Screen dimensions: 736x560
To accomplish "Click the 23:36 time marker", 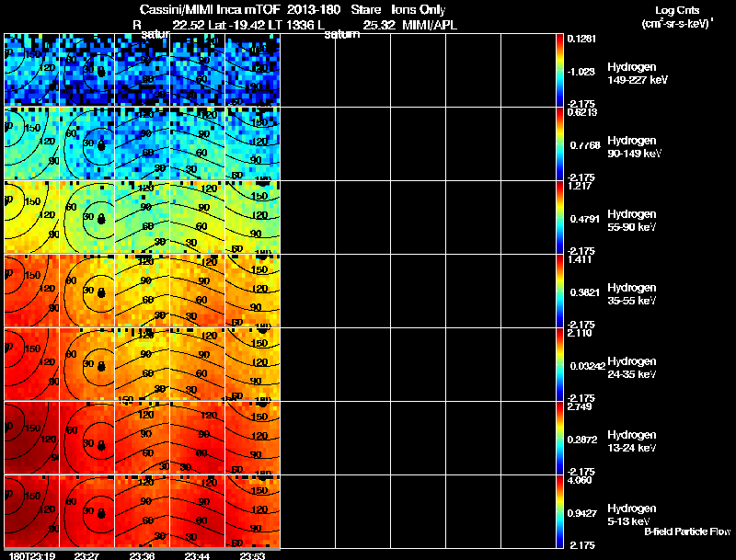I will click(x=142, y=555).
